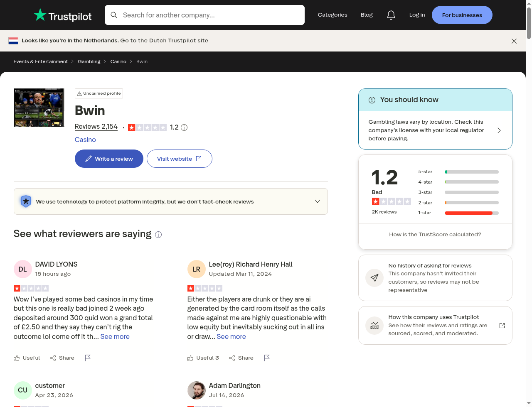Screen dimensions: 532x407
Task: Click the You should know info icon
Action: click(x=372, y=100)
